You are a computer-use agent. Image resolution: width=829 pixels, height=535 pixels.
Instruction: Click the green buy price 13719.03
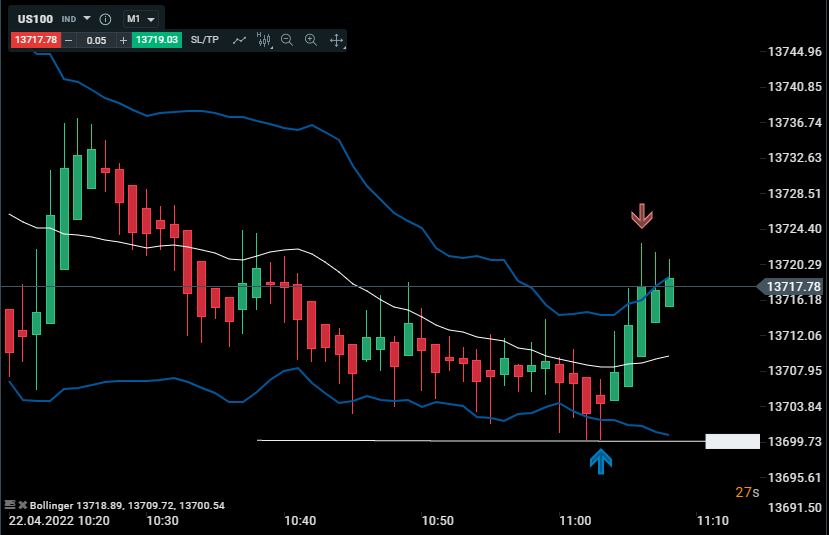click(x=157, y=40)
